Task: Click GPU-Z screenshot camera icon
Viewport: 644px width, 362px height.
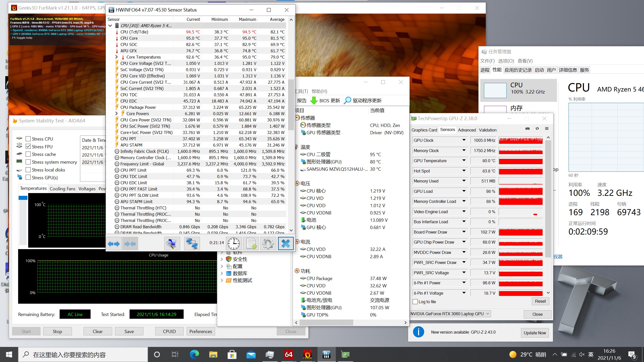Action: point(528,129)
